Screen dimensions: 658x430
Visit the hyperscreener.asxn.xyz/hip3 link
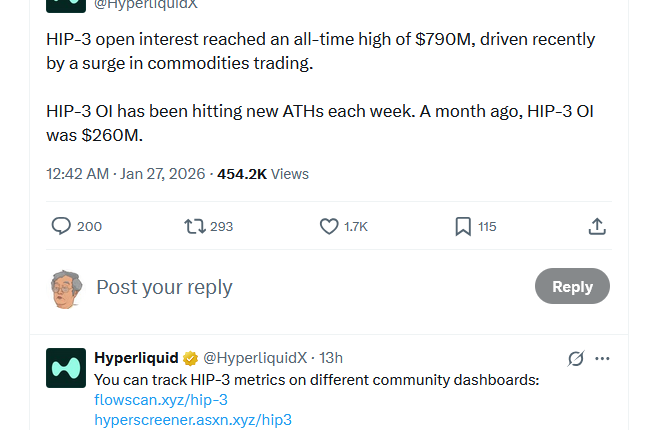(193, 420)
